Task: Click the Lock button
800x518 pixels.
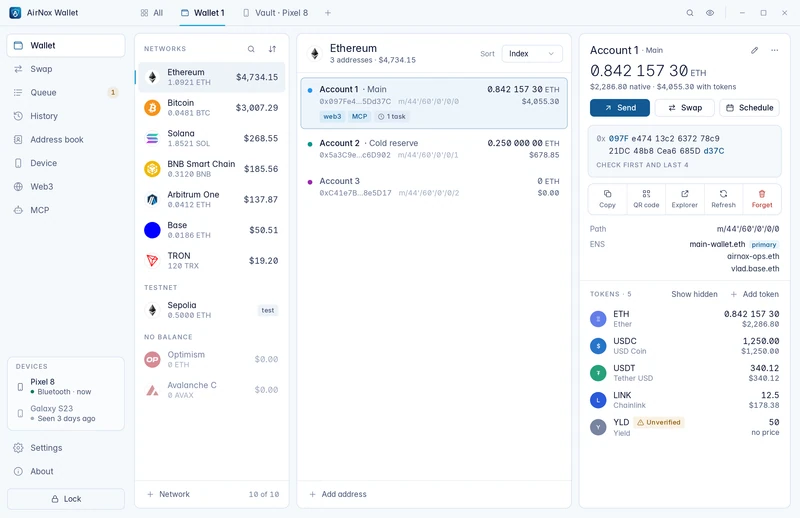Action: [x=66, y=499]
